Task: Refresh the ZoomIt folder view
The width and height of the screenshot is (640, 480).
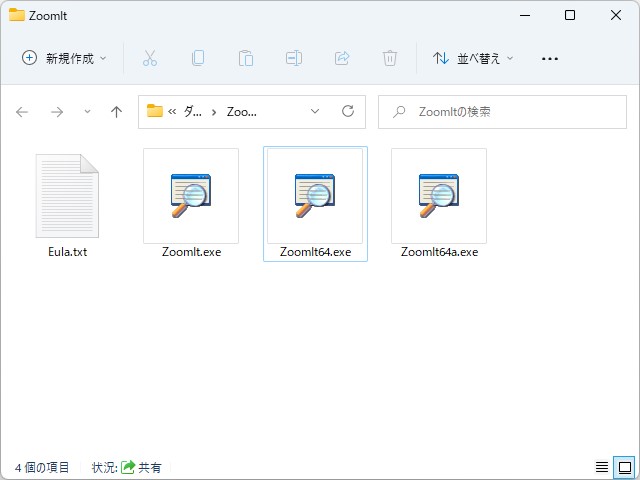Action: click(348, 111)
